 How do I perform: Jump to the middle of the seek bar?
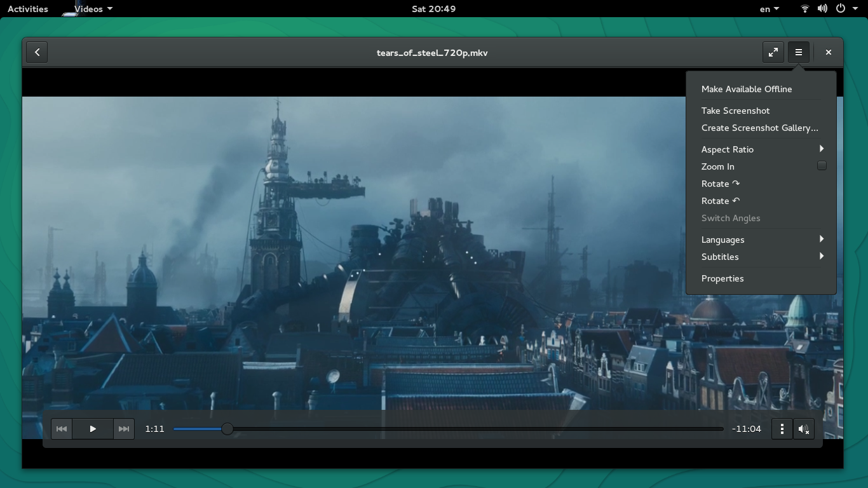449,429
